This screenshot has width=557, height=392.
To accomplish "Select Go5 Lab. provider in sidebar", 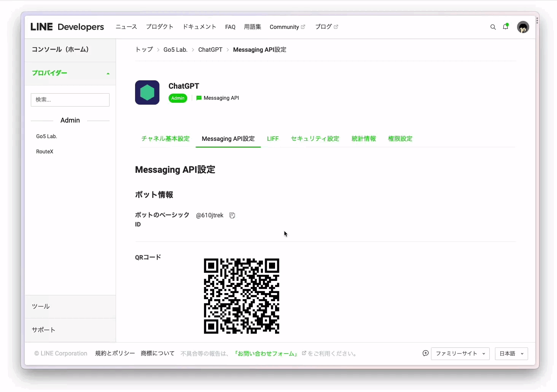I will 47,136.
